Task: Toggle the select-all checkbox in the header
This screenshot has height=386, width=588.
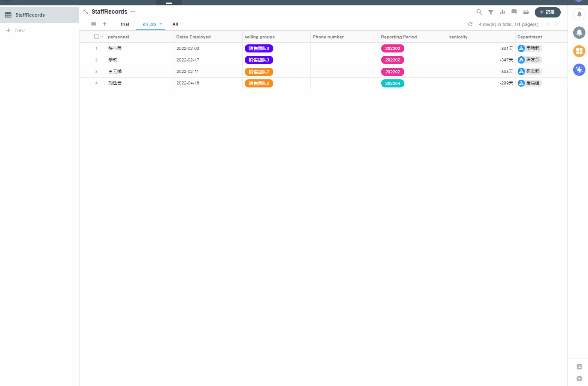Action: coord(96,37)
